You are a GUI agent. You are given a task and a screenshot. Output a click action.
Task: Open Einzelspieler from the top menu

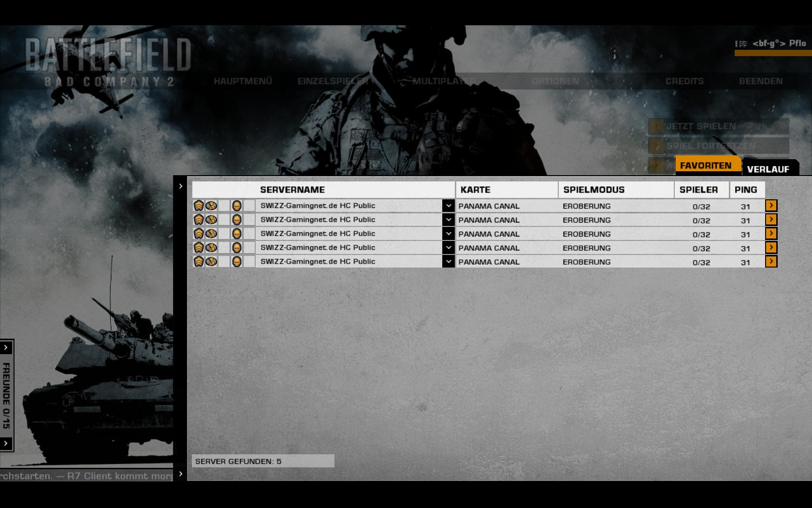333,81
